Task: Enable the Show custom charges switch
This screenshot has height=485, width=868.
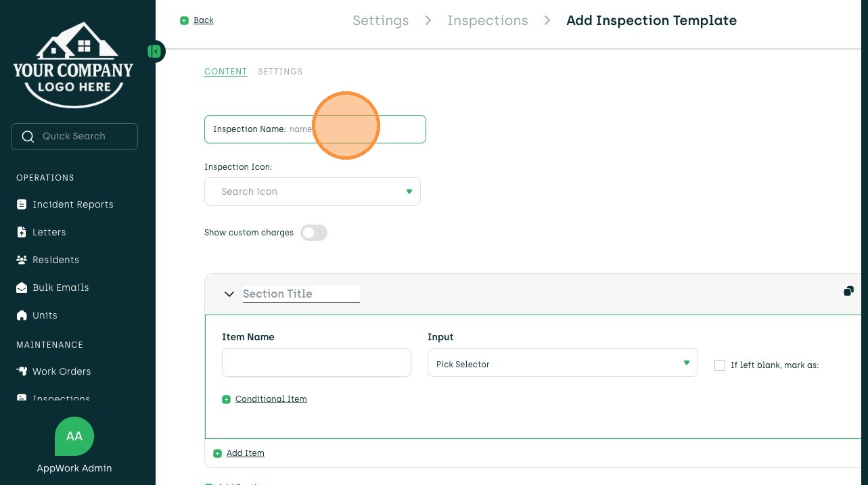Action: pyautogui.click(x=314, y=233)
